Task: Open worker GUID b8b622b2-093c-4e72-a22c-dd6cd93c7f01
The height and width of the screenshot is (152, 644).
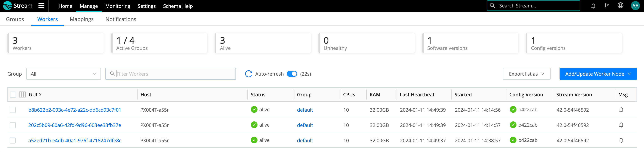Action: point(75,110)
